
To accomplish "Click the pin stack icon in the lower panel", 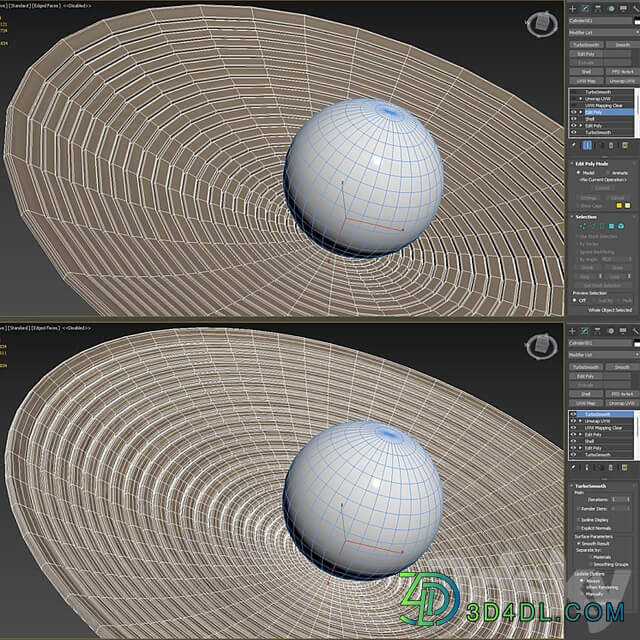I will [573, 468].
